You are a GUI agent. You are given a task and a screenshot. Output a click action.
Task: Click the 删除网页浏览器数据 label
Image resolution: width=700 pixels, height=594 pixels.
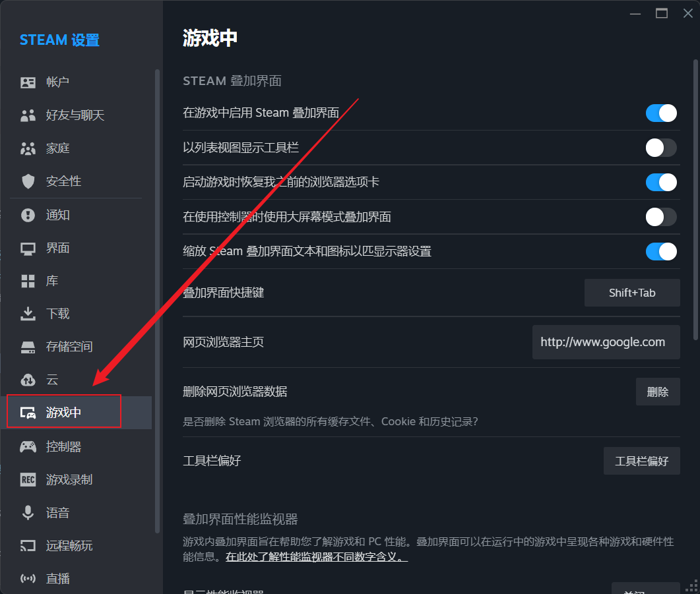[x=235, y=392]
